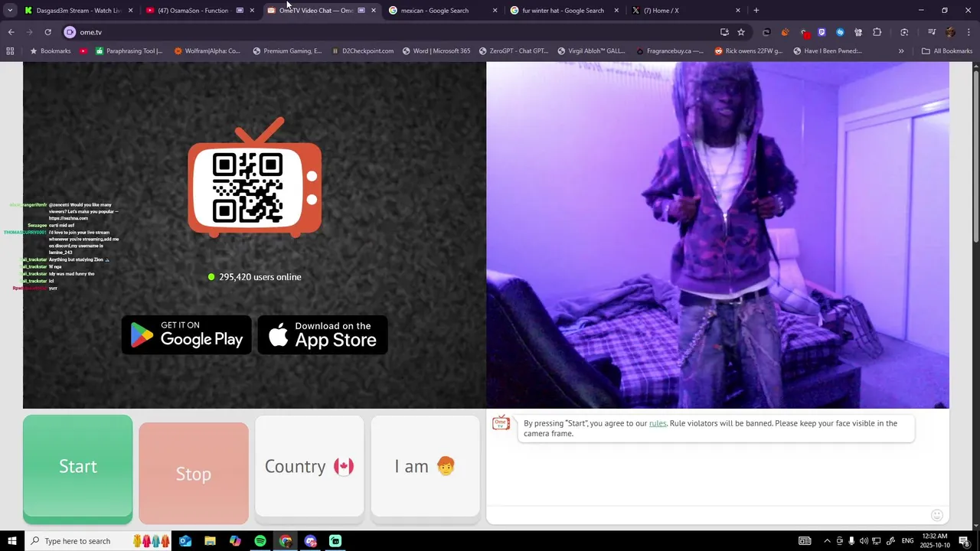Click the chat message input field
This screenshot has height=551, width=980.
click(708, 515)
